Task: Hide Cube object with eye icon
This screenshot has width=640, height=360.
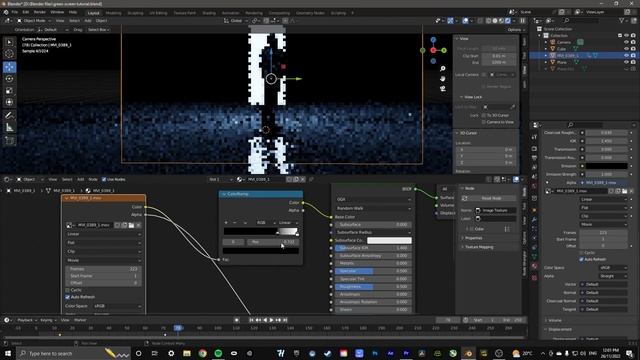Action: click(626, 49)
